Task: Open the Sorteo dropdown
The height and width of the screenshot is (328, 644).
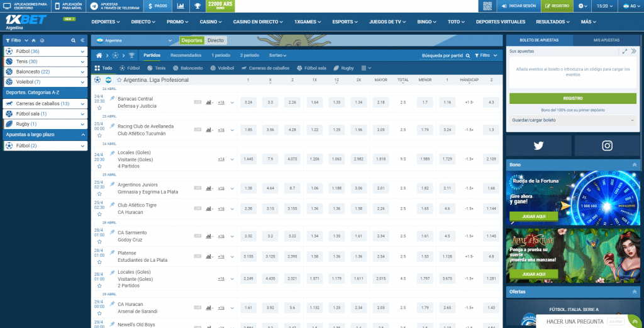Action: point(277,55)
